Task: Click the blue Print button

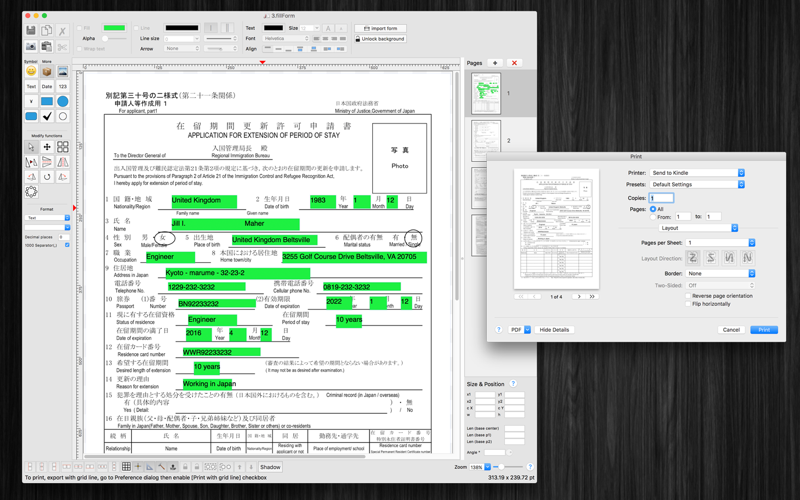Action: click(x=764, y=330)
